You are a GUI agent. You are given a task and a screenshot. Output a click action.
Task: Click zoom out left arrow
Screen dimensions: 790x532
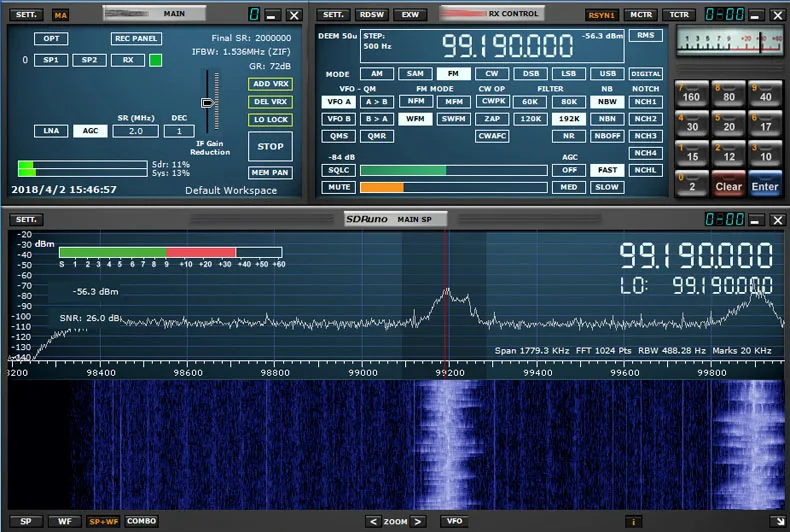pos(373,521)
